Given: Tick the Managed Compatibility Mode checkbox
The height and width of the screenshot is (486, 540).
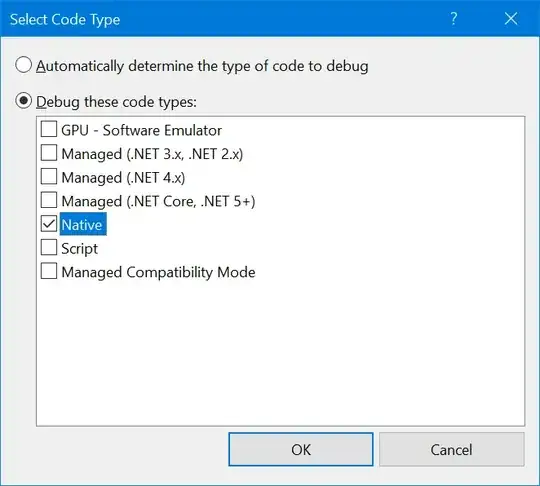Looking at the screenshot, I should (x=49, y=271).
